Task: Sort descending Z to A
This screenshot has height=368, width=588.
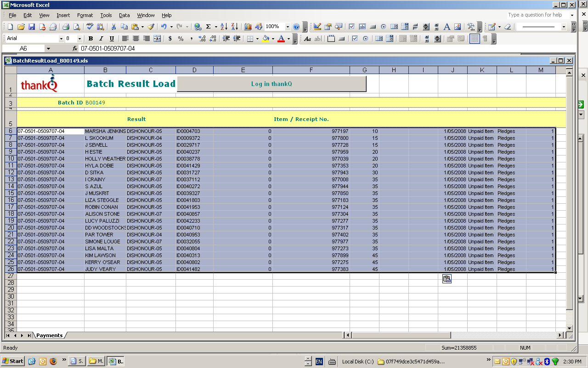Action: [234, 27]
